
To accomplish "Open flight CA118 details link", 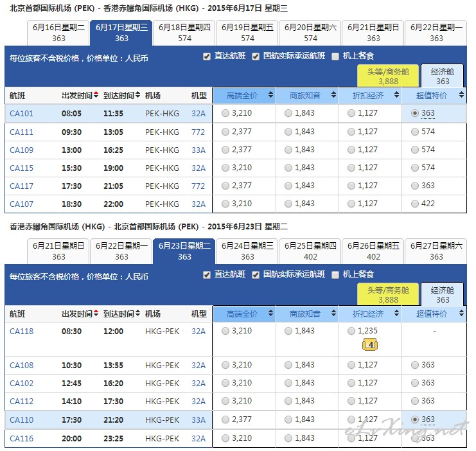I will point(21,331).
